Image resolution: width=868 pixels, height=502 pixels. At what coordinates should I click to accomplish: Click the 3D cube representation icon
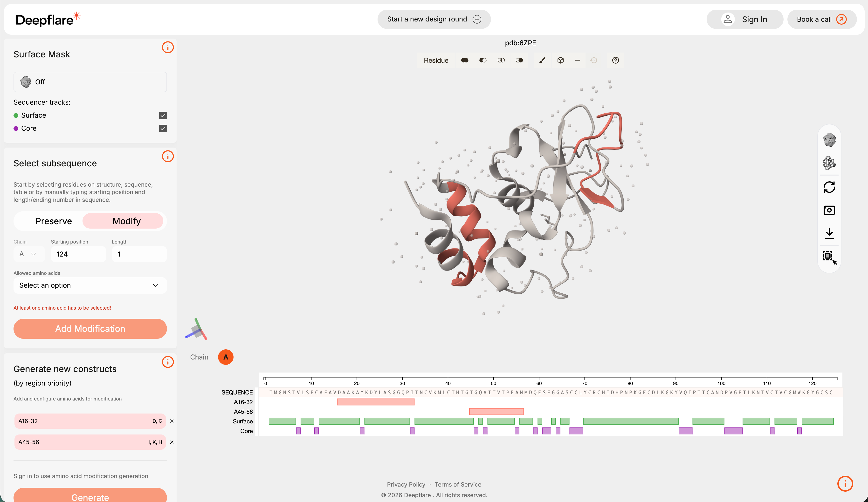(560, 60)
